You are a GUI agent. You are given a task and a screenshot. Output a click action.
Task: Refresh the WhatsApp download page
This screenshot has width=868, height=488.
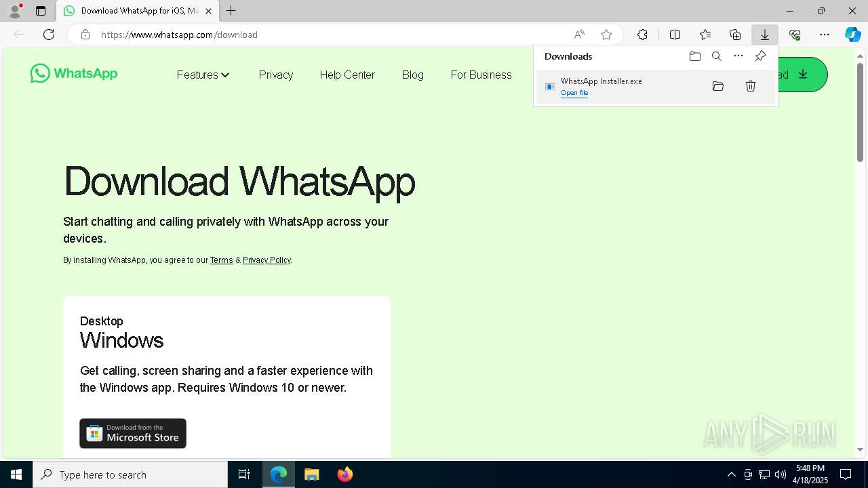(x=49, y=35)
